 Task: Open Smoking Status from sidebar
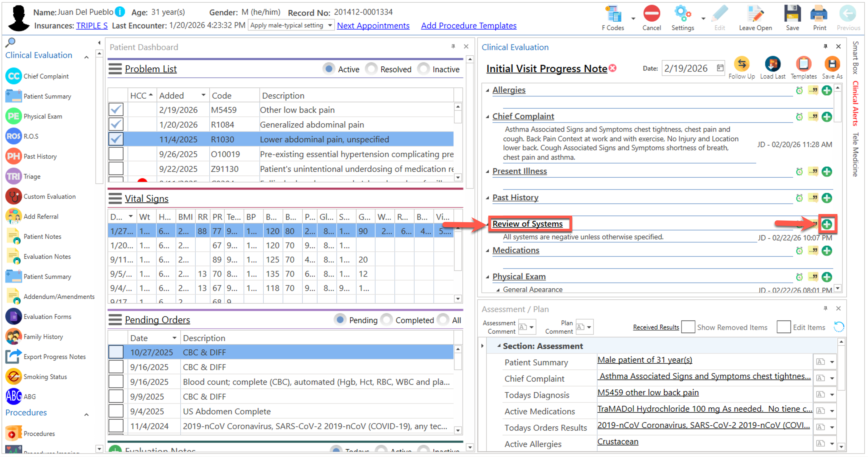click(x=45, y=377)
